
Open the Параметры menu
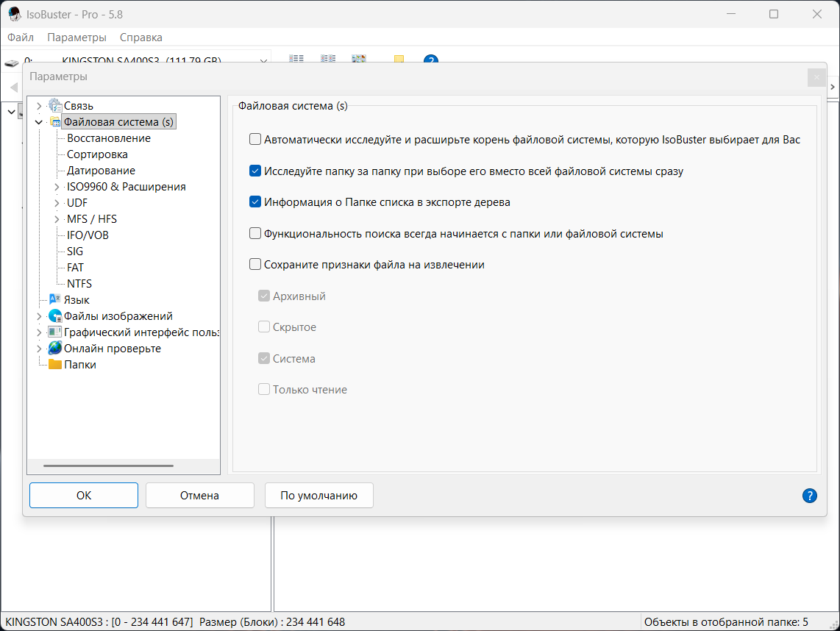76,38
